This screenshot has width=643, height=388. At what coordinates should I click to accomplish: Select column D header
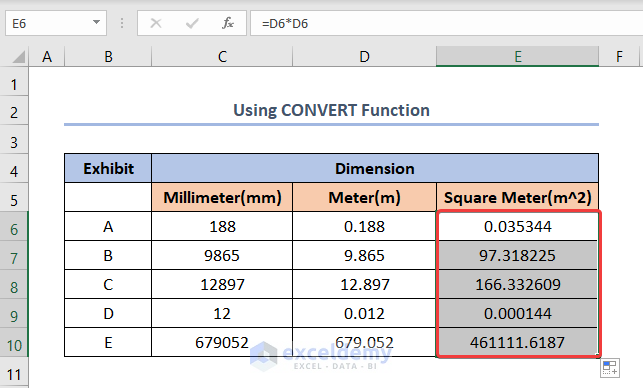point(364,56)
